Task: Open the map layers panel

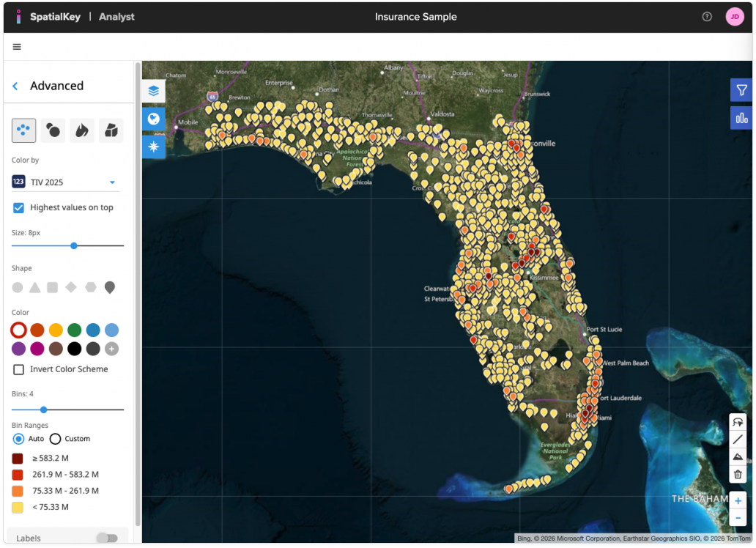Action: click(153, 92)
